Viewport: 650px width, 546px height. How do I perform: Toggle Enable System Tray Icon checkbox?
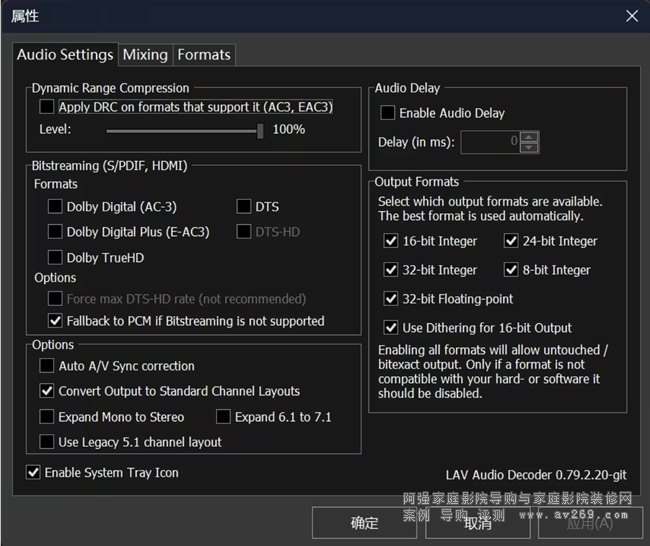click(x=33, y=473)
